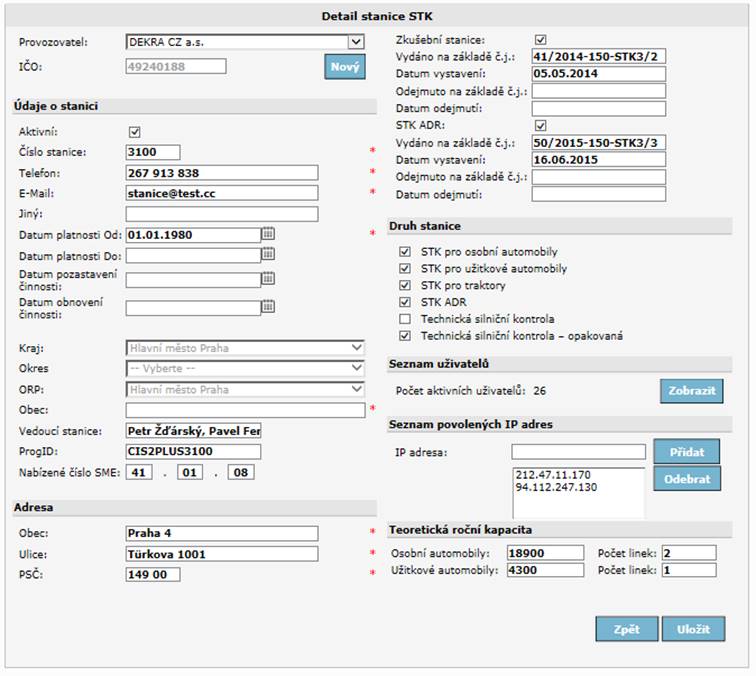Screen dimensions: 756x676
Task: Click the empty Jiný field
Action: point(222,214)
